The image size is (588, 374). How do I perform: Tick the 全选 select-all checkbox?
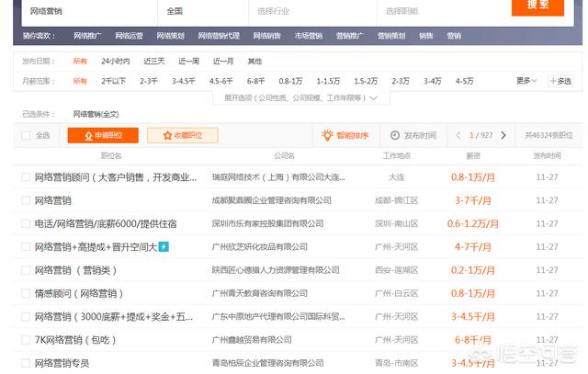pos(26,135)
